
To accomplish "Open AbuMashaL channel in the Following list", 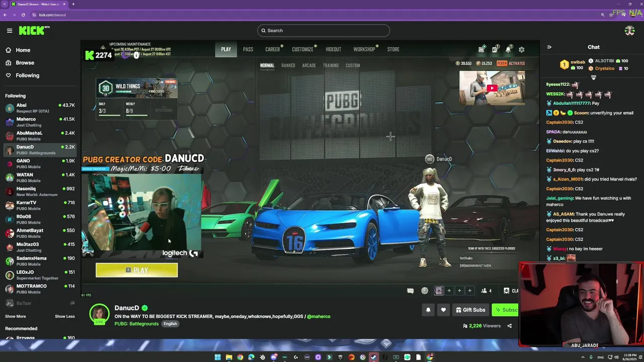I will 40,136.
